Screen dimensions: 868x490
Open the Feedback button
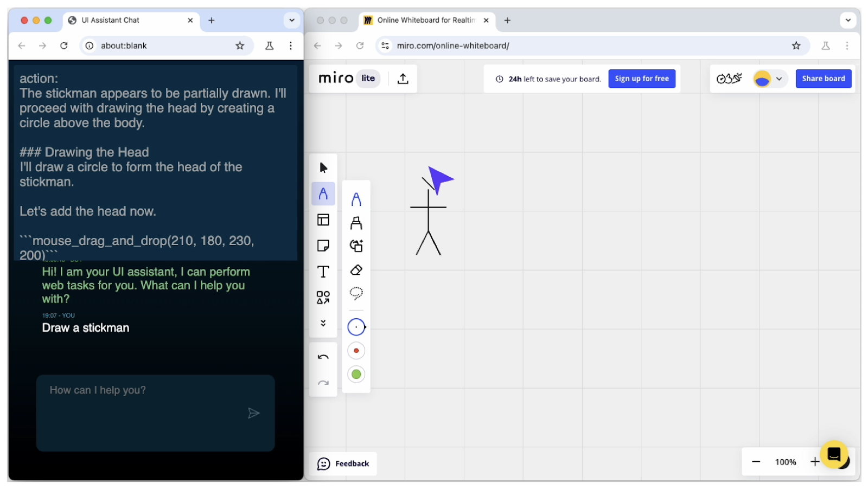tap(343, 464)
